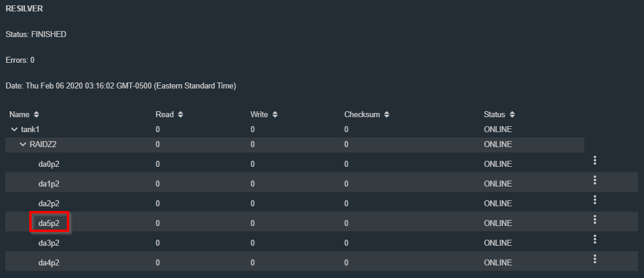Viewport: 644px width, 278px height.
Task: Sort the table by the Checksum column
Action: [387, 115]
